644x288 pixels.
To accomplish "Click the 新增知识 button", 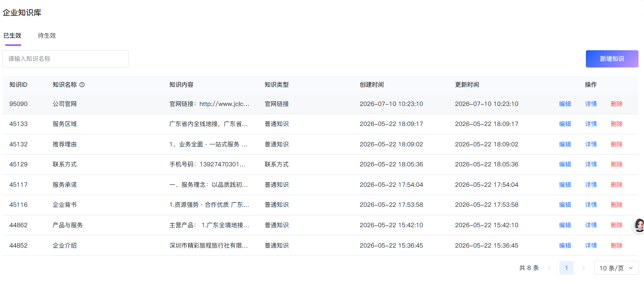I will pyautogui.click(x=612, y=59).
